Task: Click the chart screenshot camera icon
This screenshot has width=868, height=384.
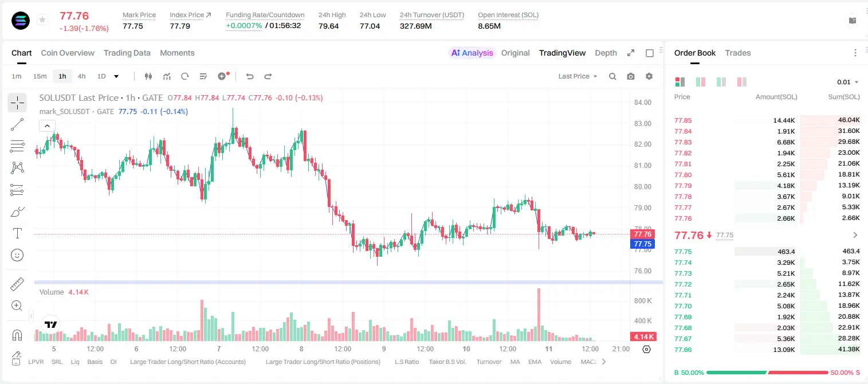Action: [x=631, y=76]
